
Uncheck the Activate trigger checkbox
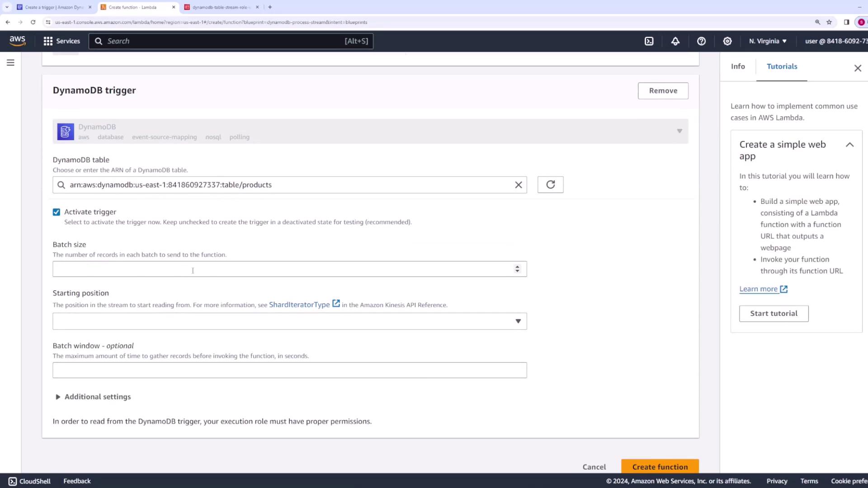click(x=57, y=212)
